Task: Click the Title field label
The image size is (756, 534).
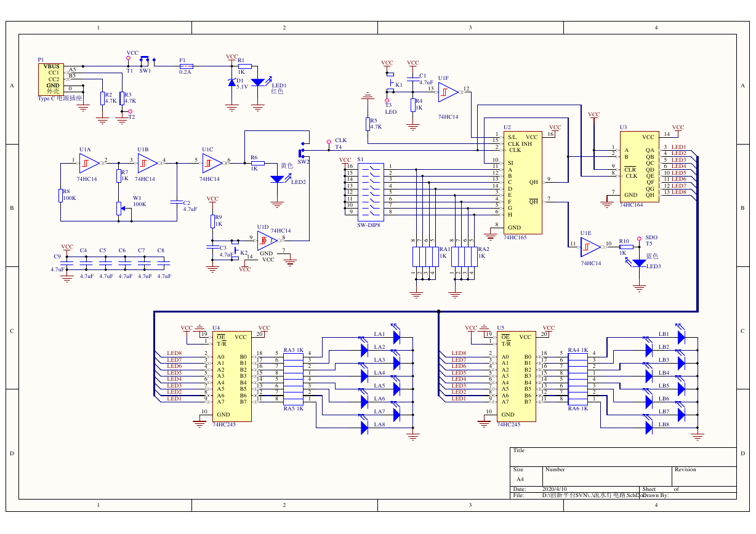Action: [x=518, y=450]
